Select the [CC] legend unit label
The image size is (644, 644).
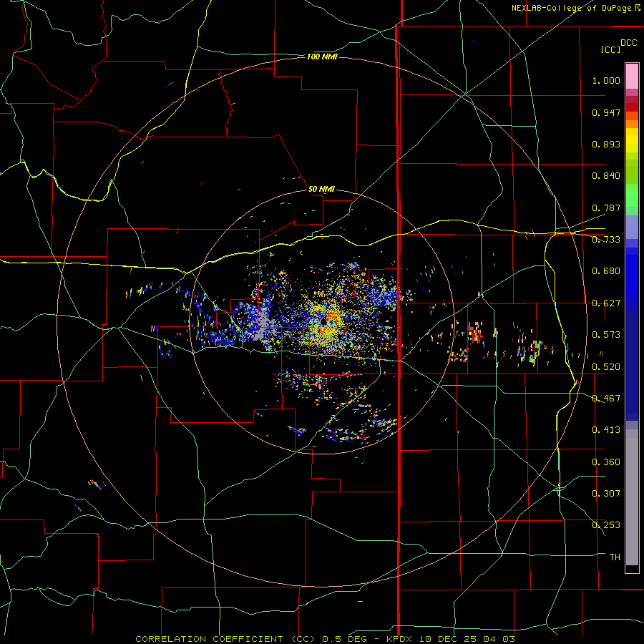(x=610, y=49)
